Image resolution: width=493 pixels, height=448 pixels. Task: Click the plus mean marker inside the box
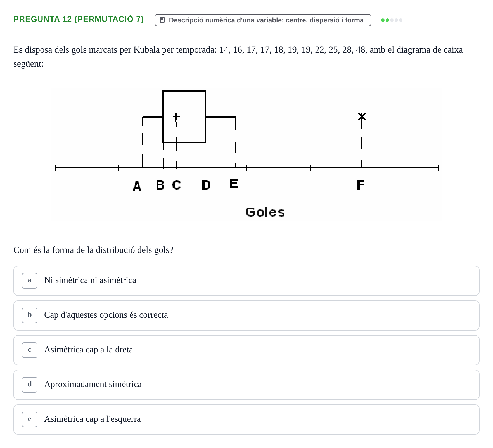(x=176, y=116)
